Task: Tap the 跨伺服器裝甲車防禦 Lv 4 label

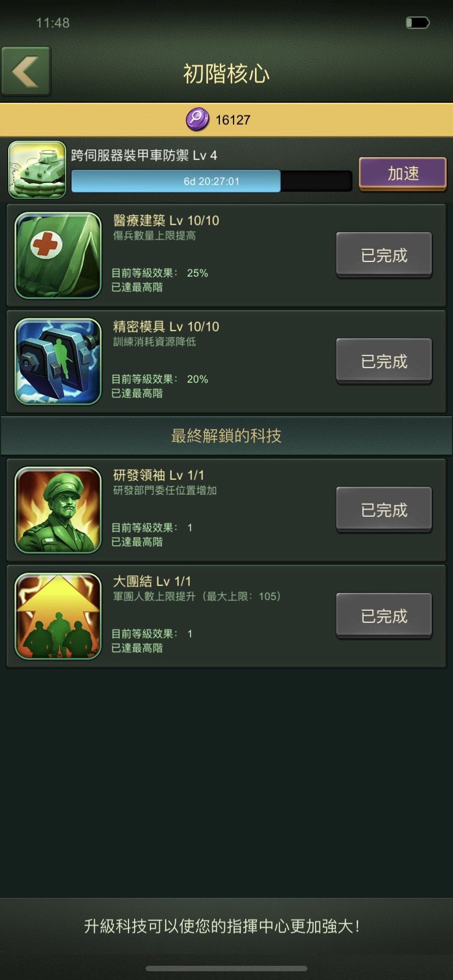Action: click(x=144, y=156)
